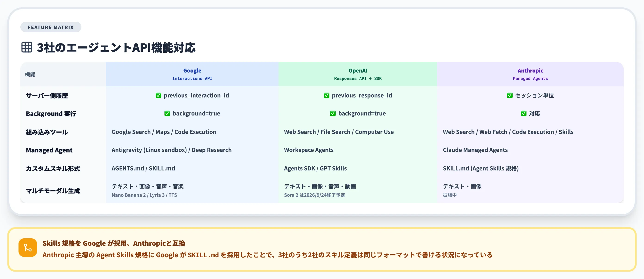Click the セッション単位 text
This screenshot has height=279, width=644.
coord(535,95)
